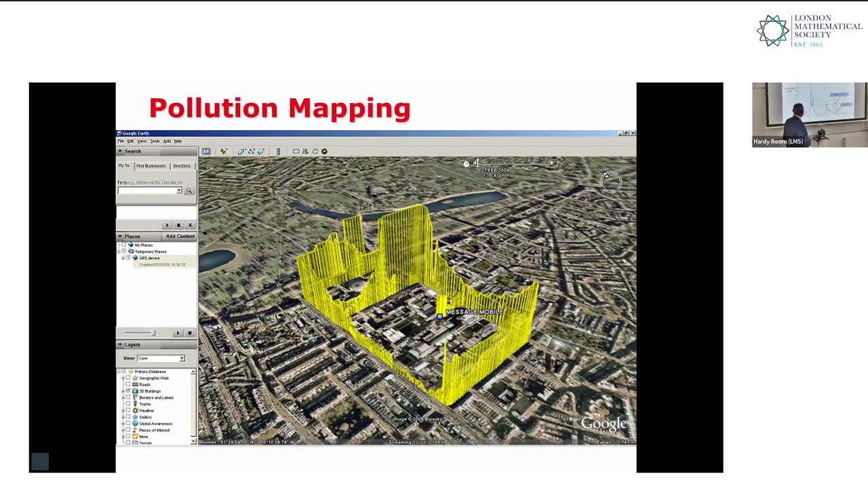
Task: Click the Places panel play tour button
Action: coord(178,333)
